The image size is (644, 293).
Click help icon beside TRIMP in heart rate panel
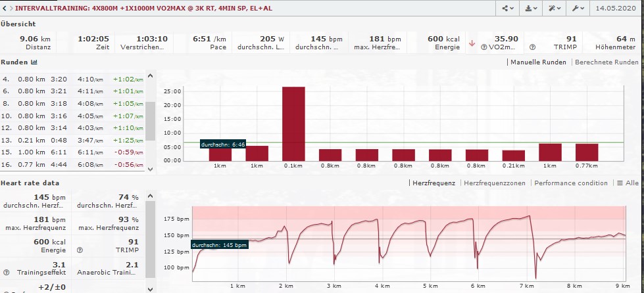pyautogui.click(x=79, y=250)
